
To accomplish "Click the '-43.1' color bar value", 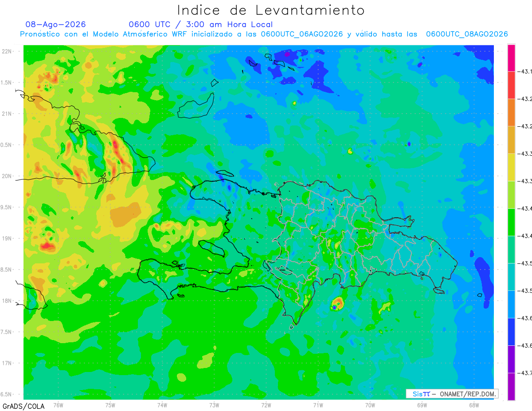I will click(526, 71).
